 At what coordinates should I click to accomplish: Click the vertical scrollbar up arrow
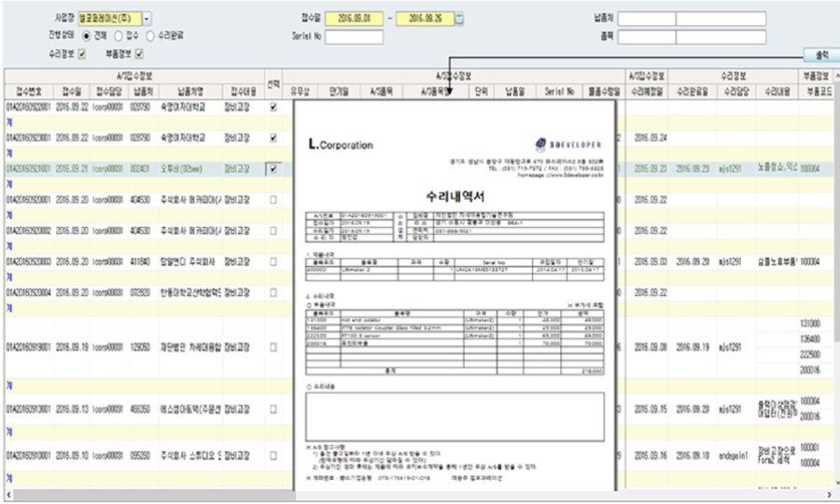click(837, 76)
